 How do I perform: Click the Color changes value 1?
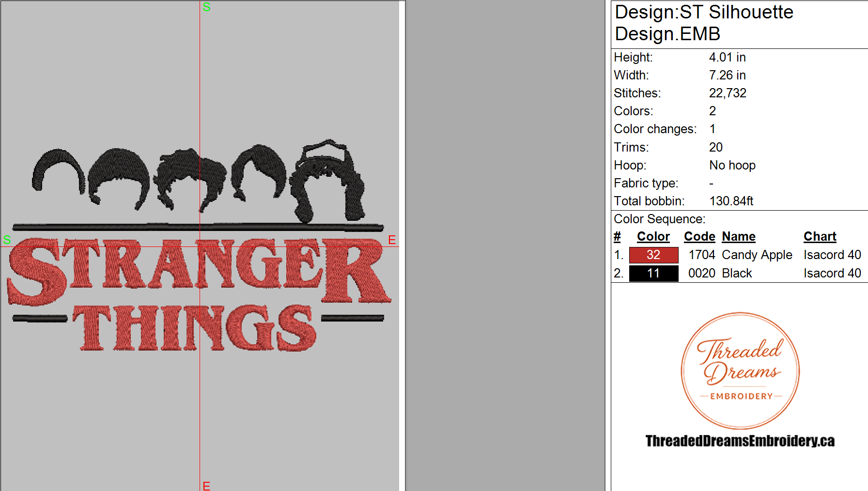coord(713,129)
